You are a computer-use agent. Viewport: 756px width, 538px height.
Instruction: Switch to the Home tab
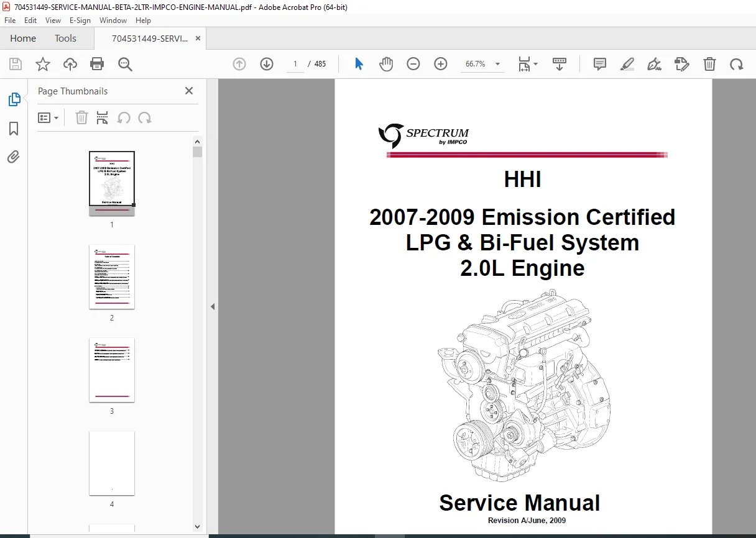[23, 39]
